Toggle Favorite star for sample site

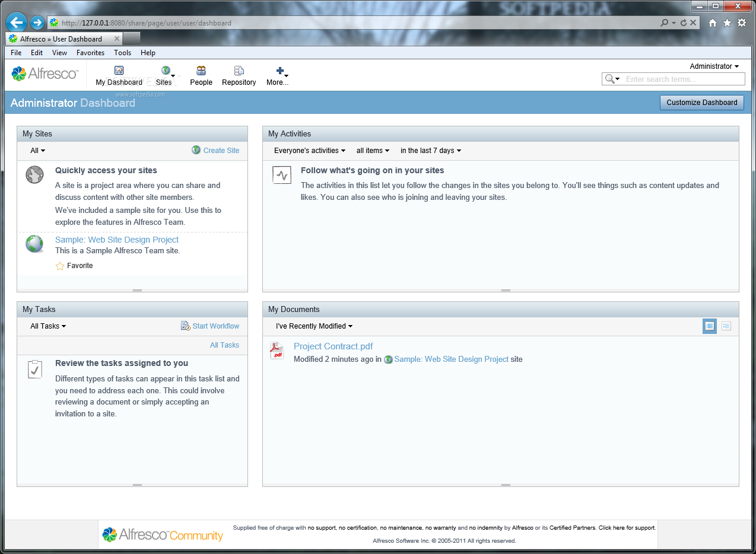(x=60, y=266)
